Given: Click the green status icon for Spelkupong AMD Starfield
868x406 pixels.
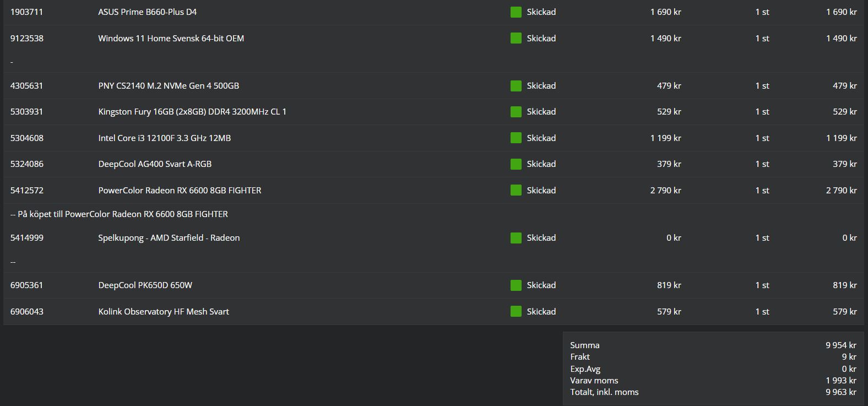Looking at the screenshot, I should pos(516,238).
